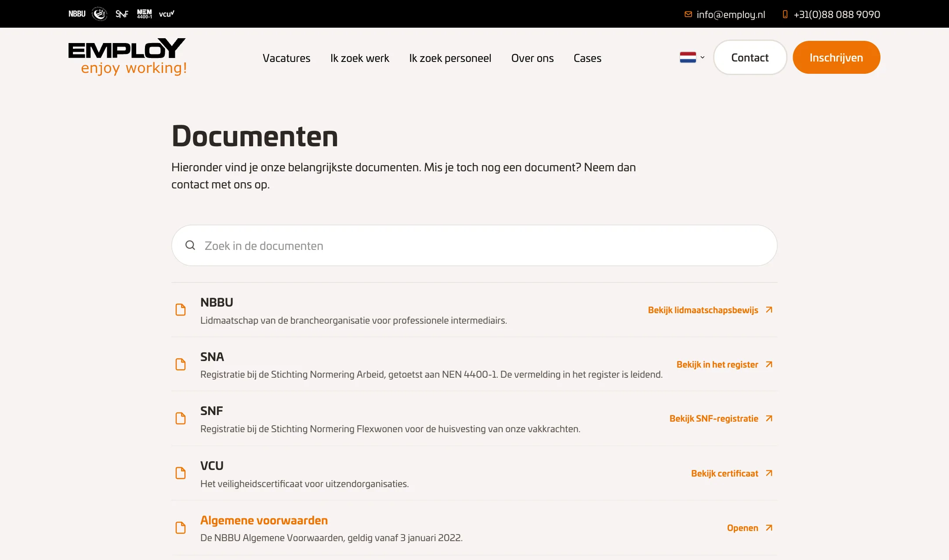Click the SNA round seal logo
Viewport: 949px width, 560px height.
click(x=100, y=14)
